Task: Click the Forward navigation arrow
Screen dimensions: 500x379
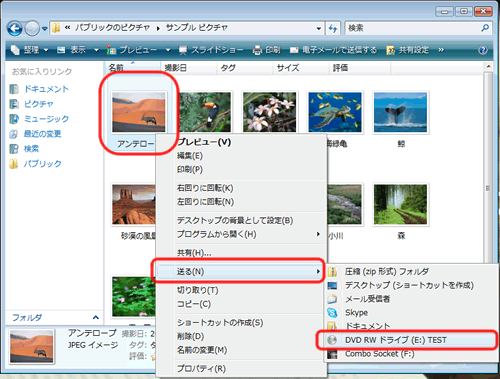Action: click(x=32, y=29)
